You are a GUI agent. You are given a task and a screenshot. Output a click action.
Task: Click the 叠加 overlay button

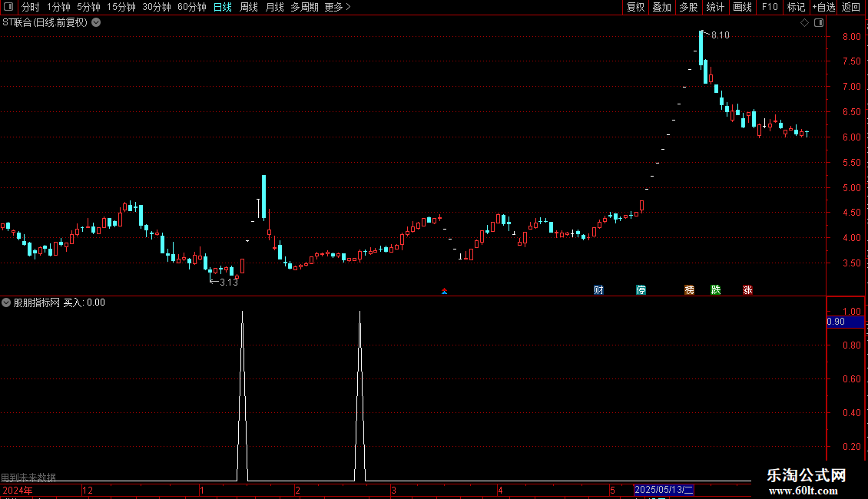click(661, 7)
